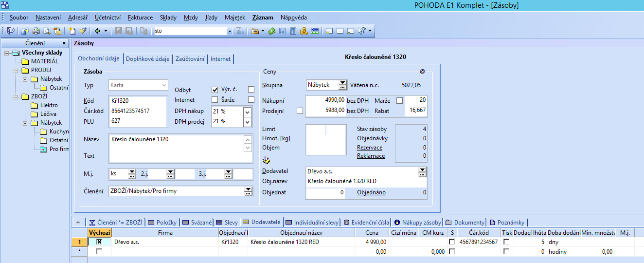Click the green back arrow icon

coord(97,31)
